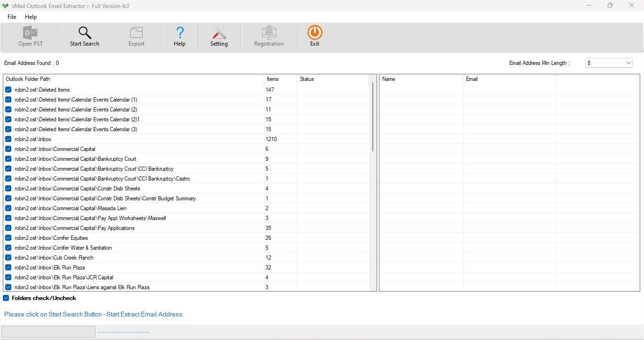Select the Constr Budget Summary row

coord(187,198)
